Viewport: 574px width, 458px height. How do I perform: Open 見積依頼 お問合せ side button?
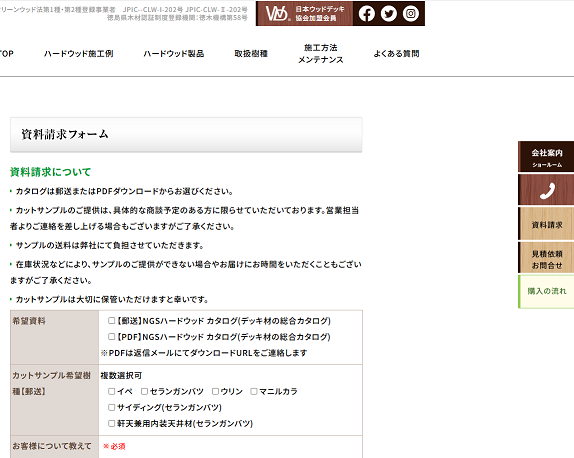tap(546, 257)
